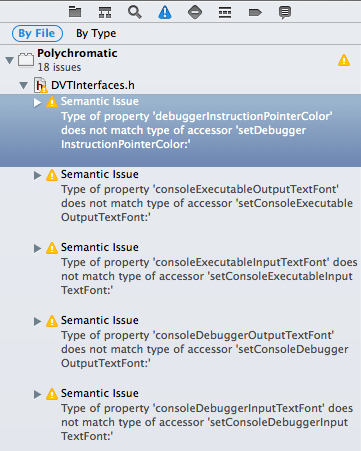Viewport: 361px width, 451px height.
Task: Expand the consoleDebuggerInputTextFont semantic issue
Action: (x=37, y=394)
